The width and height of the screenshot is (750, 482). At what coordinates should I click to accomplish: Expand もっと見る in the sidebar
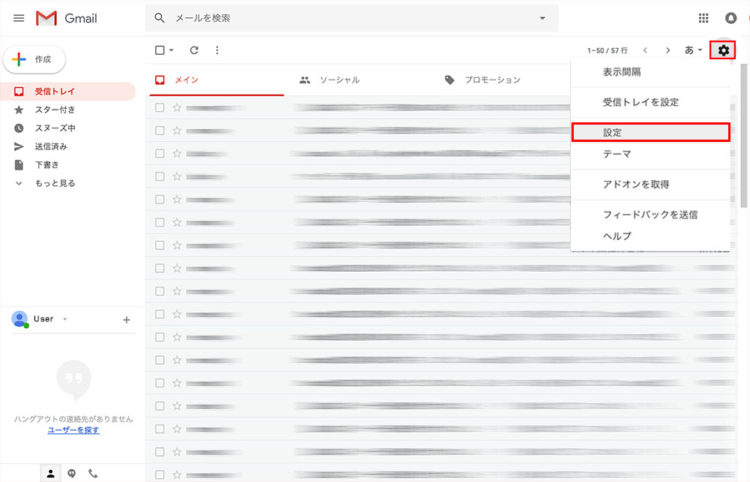click(54, 183)
